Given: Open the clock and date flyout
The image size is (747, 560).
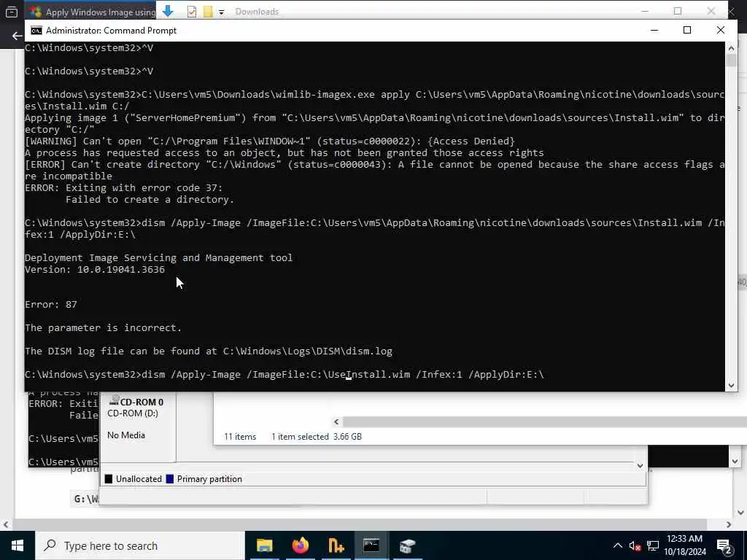Looking at the screenshot, I should coord(684,545).
